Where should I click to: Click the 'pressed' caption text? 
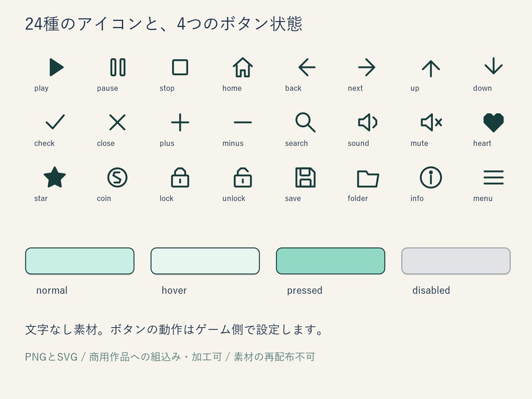[x=304, y=291]
